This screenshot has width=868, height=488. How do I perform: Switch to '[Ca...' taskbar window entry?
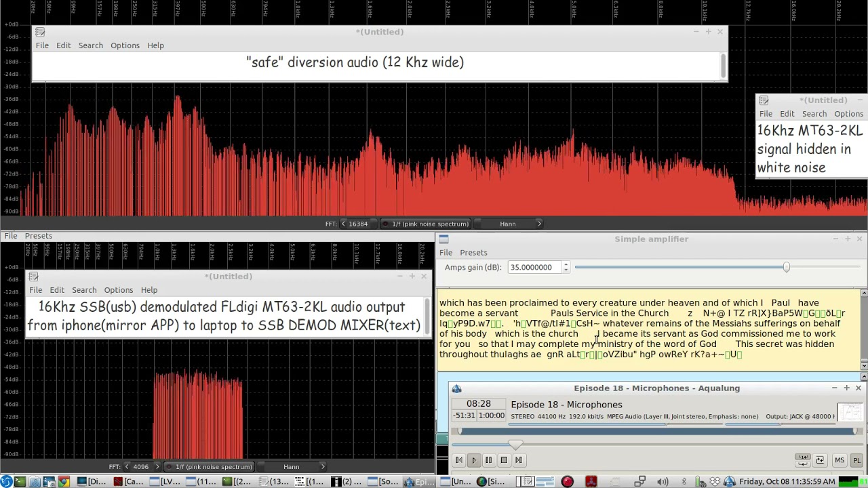click(x=129, y=482)
